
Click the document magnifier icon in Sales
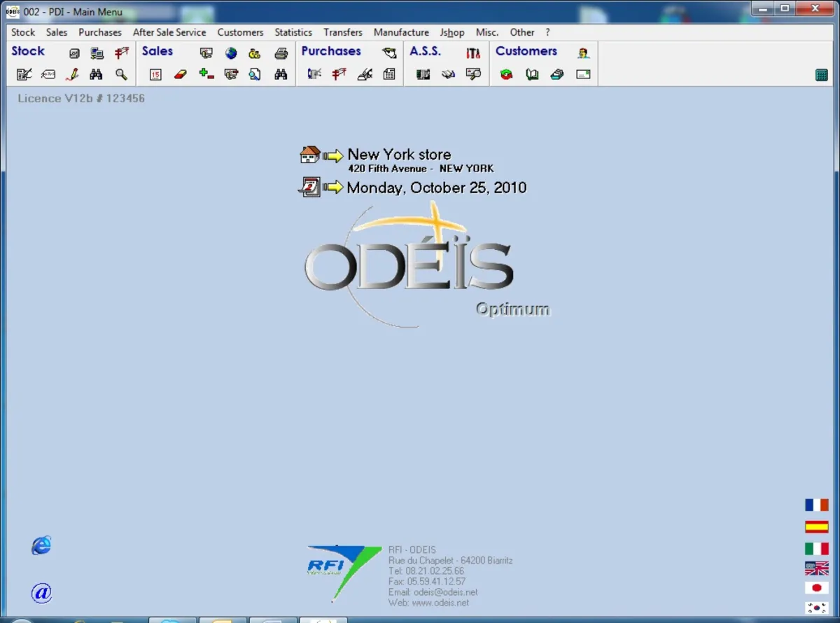(x=255, y=74)
